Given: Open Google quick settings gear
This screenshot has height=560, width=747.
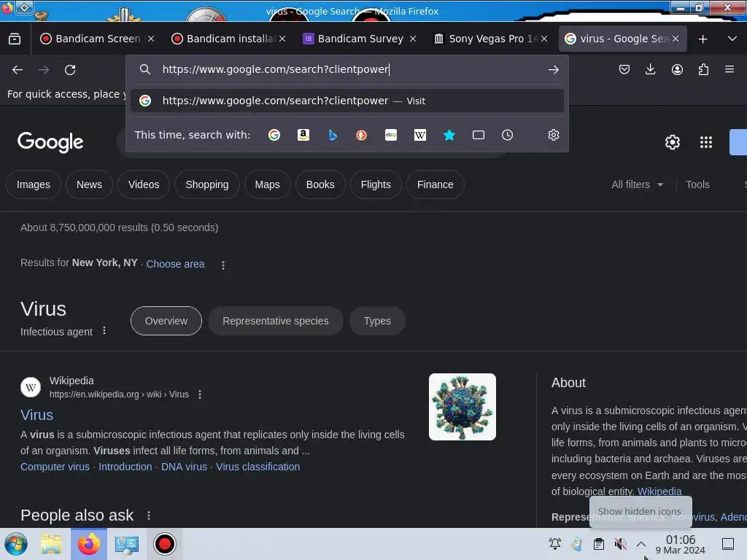Looking at the screenshot, I should pos(672,142).
